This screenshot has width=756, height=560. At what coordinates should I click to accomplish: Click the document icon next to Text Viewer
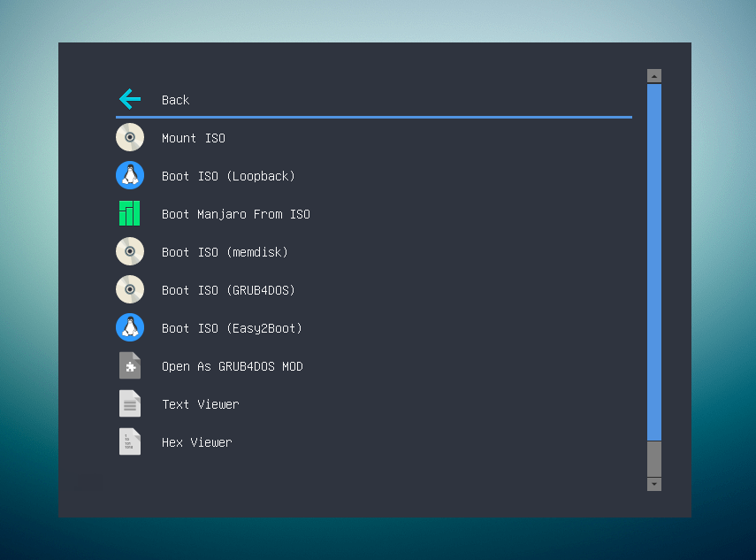tap(130, 403)
